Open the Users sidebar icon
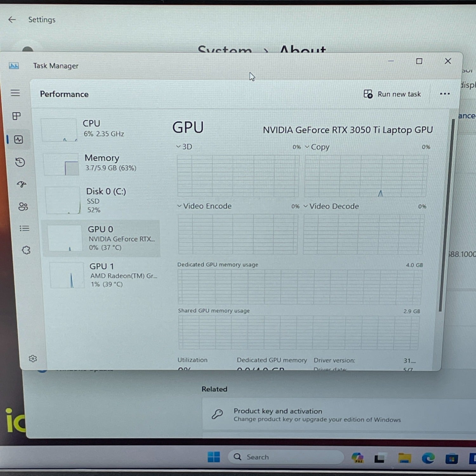 point(23,207)
